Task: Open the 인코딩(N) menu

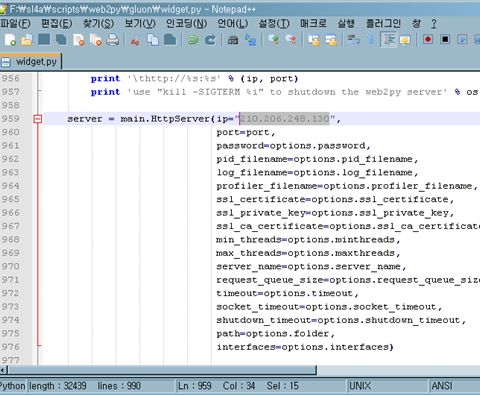Action: pos(186,24)
